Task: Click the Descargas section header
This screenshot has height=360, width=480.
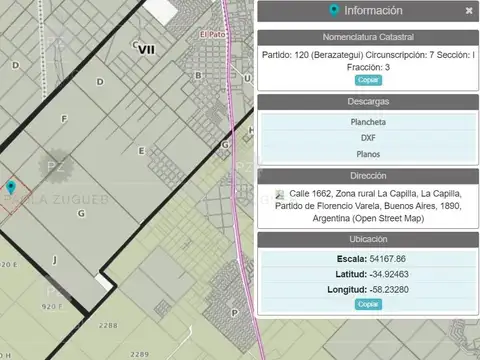Action: click(x=368, y=102)
